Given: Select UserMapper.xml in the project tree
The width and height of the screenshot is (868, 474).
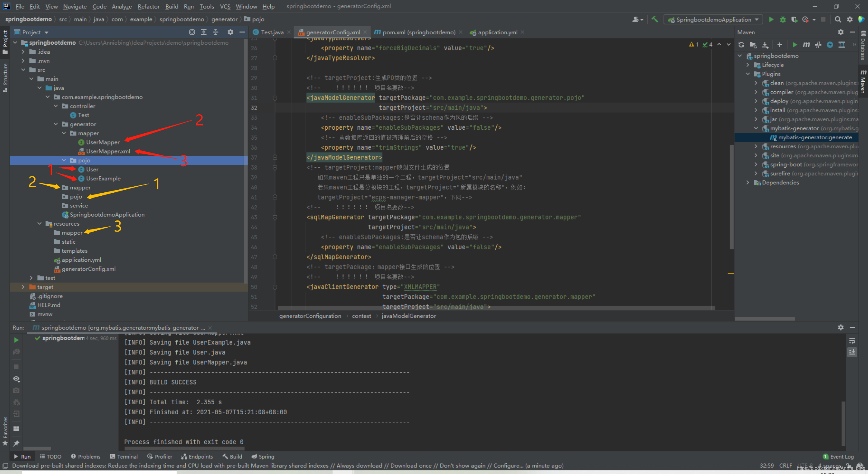Looking at the screenshot, I should coord(108,151).
